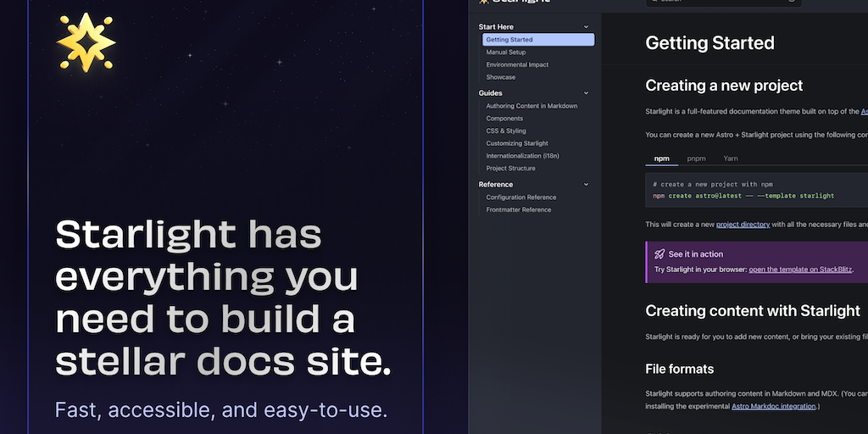Click the npm create astro@latest command
Image resolution: width=868 pixels, height=434 pixels.
(743, 196)
